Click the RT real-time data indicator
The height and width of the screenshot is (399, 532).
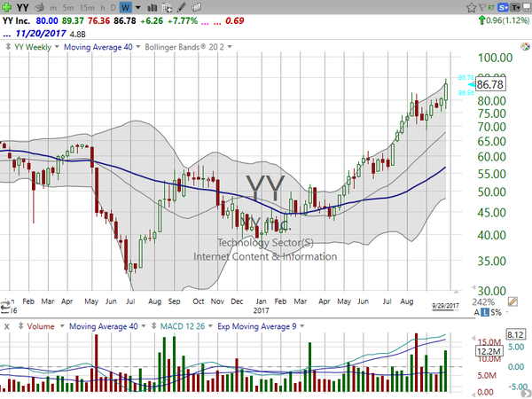click(491, 7)
